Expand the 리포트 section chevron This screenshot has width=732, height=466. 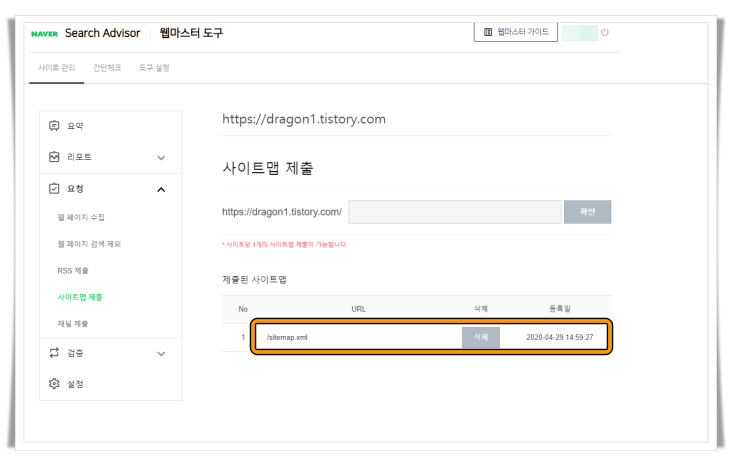(161, 158)
